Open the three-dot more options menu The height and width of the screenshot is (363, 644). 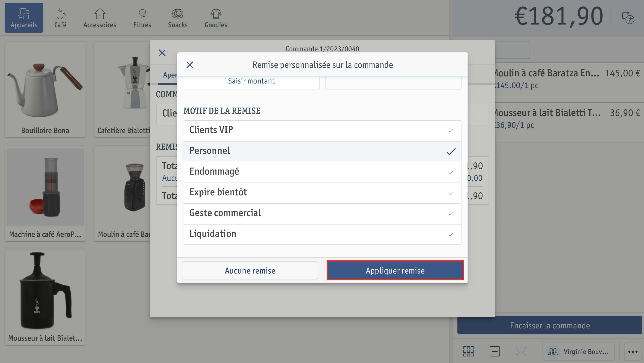[633, 351]
